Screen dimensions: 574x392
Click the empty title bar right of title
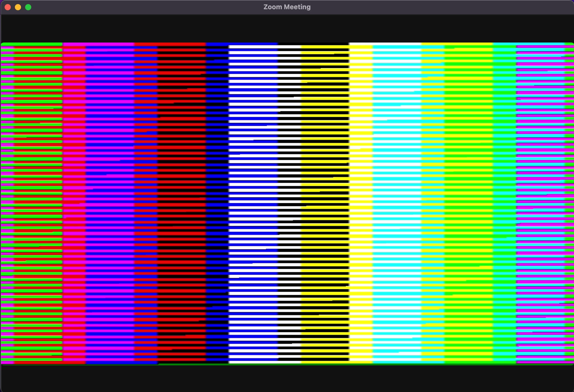pyautogui.click(x=436, y=7)
